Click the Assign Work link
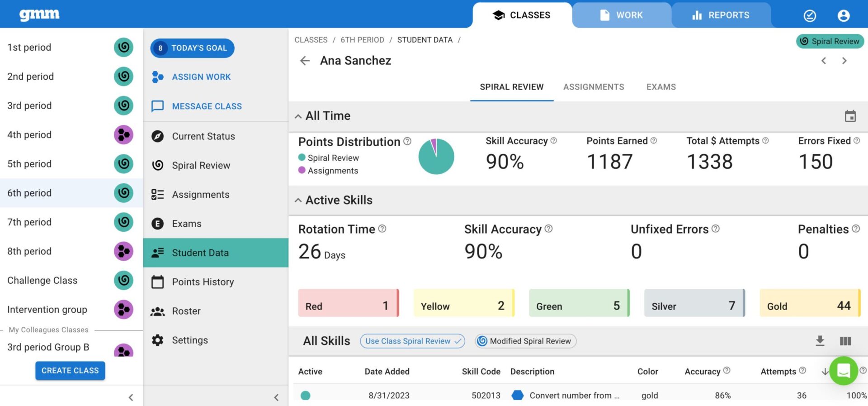This screenshot has width=868, height=406. click(201, 77)
